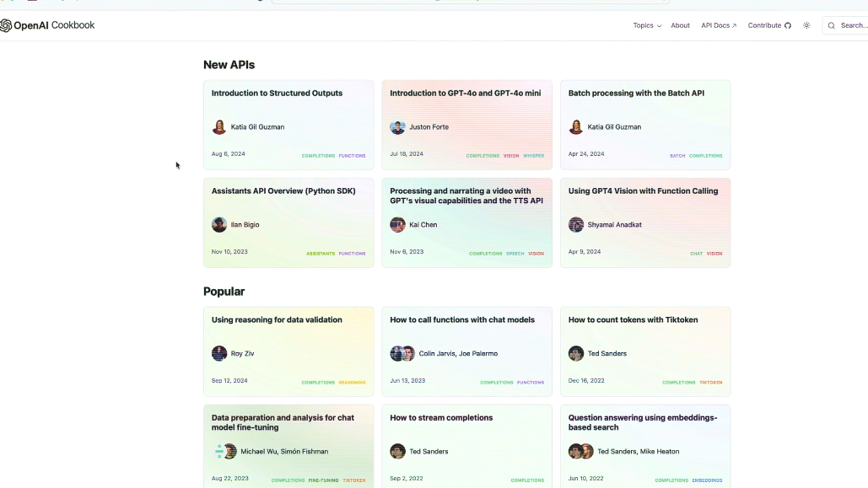Open API Docs external link
The width and height of the screenshot is (868, 488).
point(719,25)
